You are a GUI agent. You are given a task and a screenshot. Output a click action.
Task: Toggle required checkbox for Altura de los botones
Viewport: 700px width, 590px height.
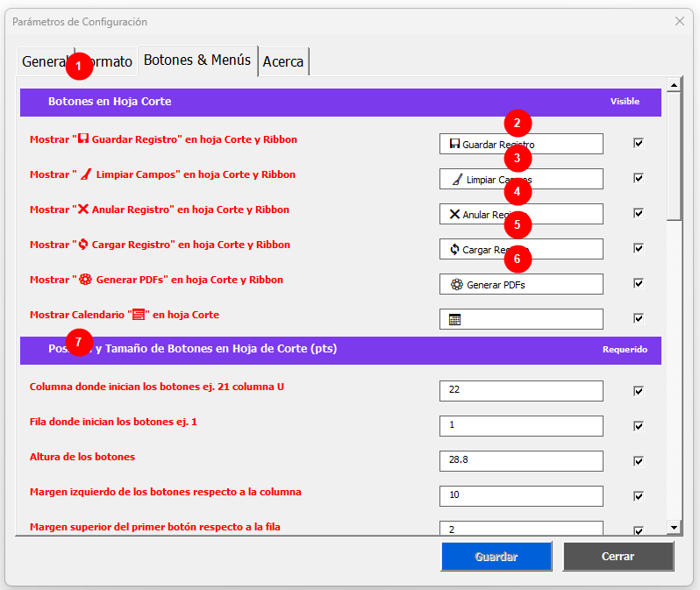click(639, 461)
